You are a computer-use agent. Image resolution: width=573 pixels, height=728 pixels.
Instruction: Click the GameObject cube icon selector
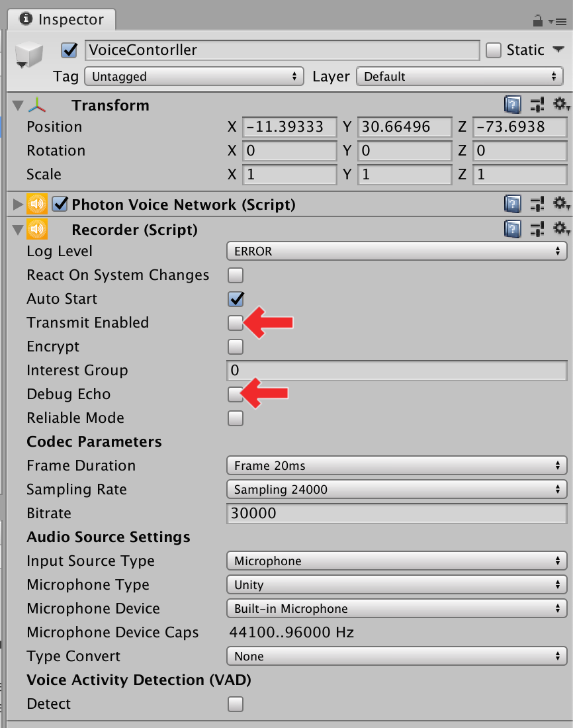(x=29, y=55)
